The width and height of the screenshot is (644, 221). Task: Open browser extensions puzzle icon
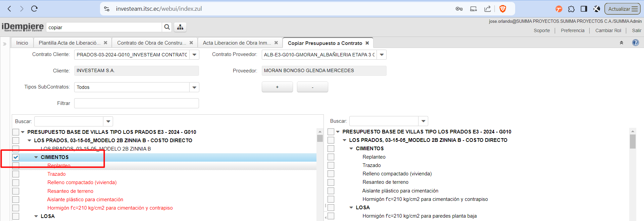(571, 9)
